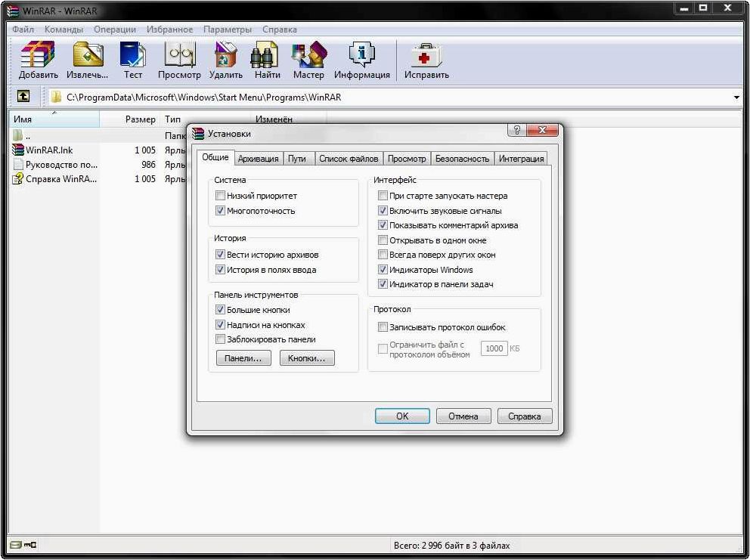Image resolution: width=750 pixels, height=560 pixels.
Task: Open the Операции menu
Action: tap(115, 29)
